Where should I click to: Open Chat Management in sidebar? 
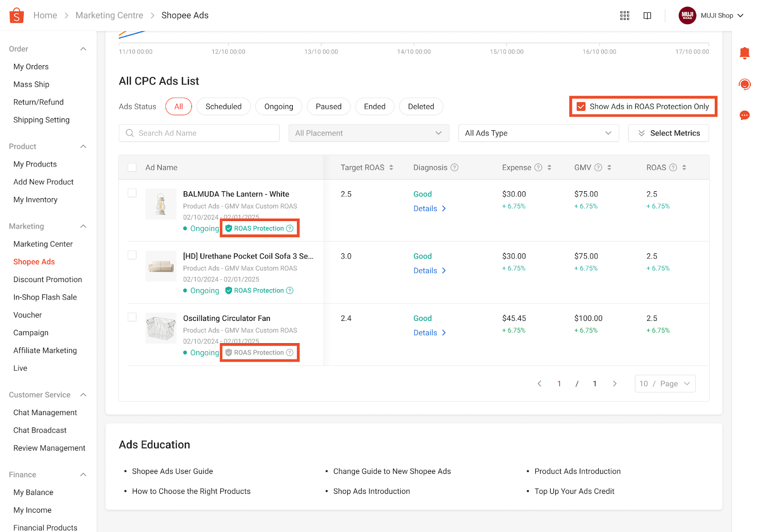coord(45,413)
